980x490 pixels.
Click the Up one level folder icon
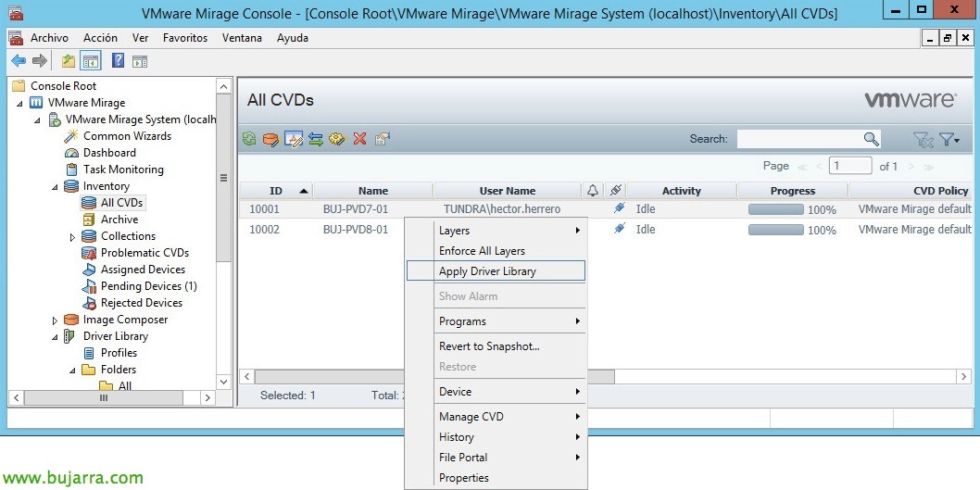point(69,60)
